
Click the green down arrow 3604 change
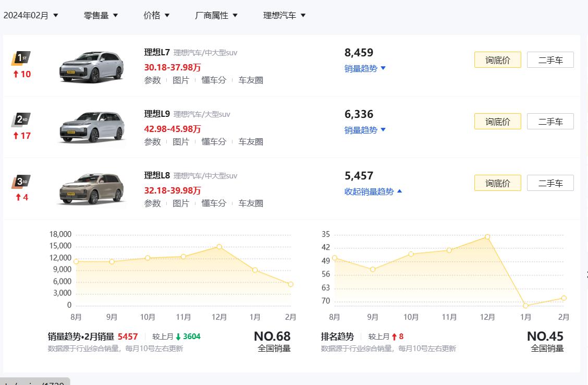[188, 336]
